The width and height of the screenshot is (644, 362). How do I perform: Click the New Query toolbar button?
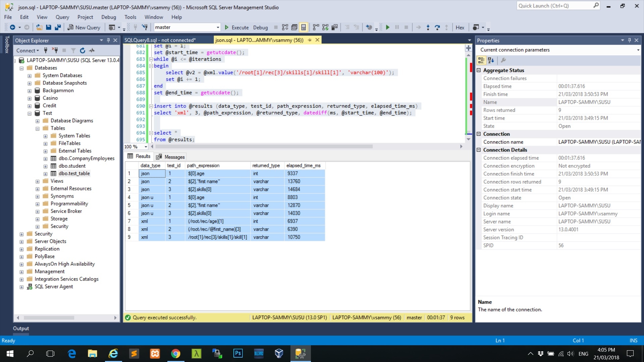click(84, 27)
